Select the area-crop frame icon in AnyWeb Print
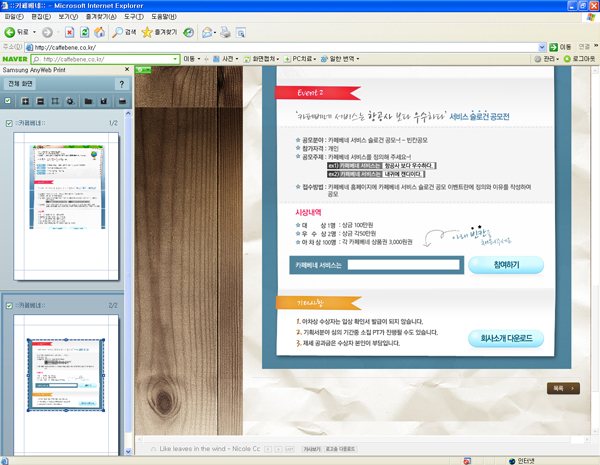The image size is (600, 465). point(55,101)
